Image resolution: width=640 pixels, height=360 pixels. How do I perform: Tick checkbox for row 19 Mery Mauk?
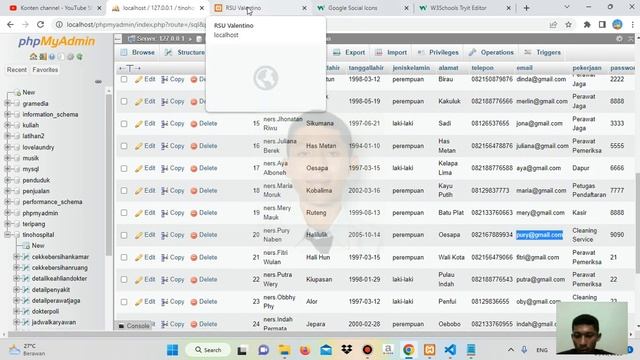124,213
